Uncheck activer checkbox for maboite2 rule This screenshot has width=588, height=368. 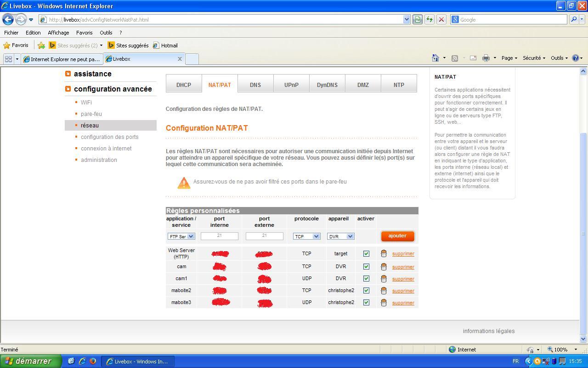[x=366, y=290]
